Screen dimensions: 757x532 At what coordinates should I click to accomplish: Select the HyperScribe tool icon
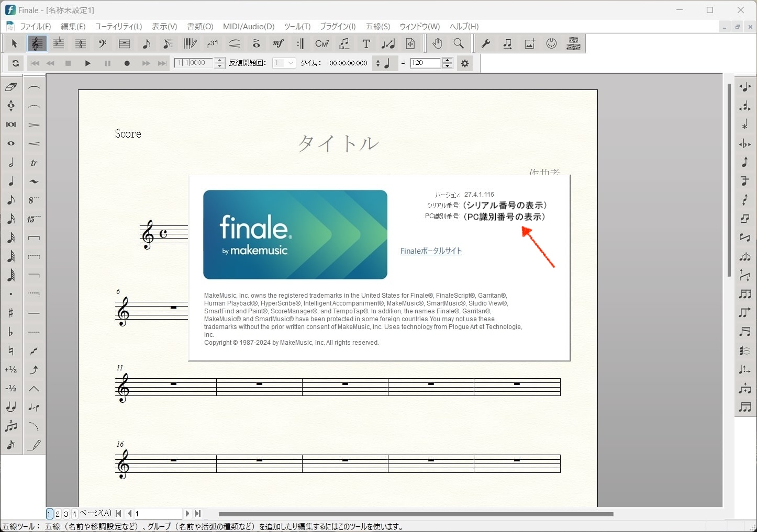[190, 44]
